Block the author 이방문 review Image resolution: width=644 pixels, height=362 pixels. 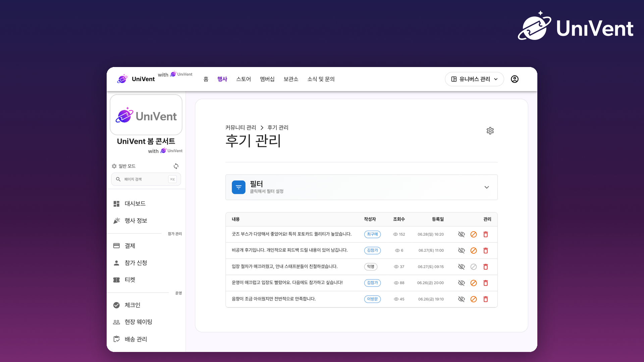coord(473,299)
